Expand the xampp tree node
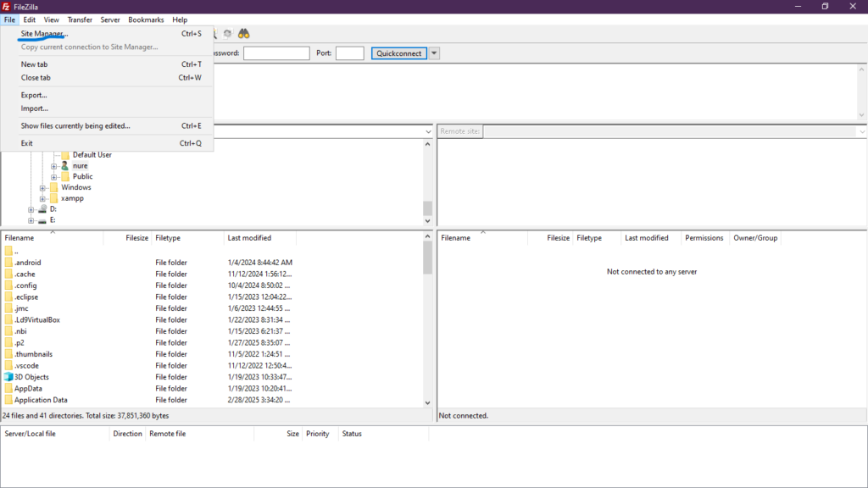The width and height of the screenshot is (868, 488). coord(42,198)
